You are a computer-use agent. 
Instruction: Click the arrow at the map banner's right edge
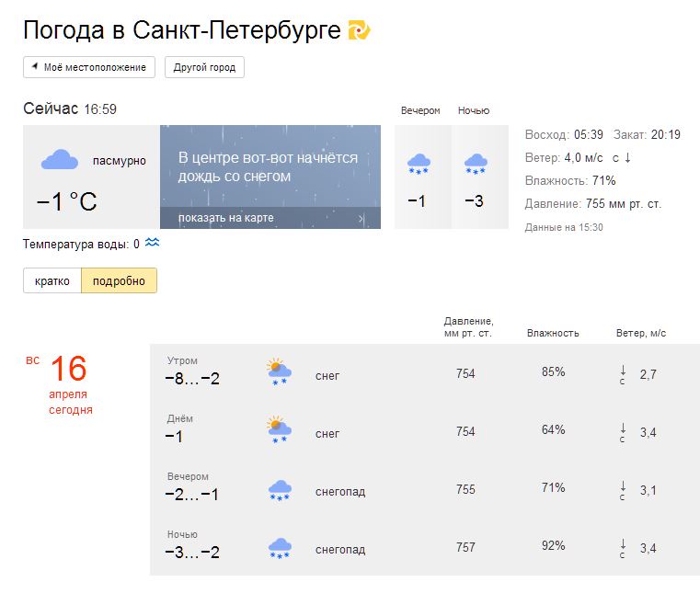pos(361,218)
